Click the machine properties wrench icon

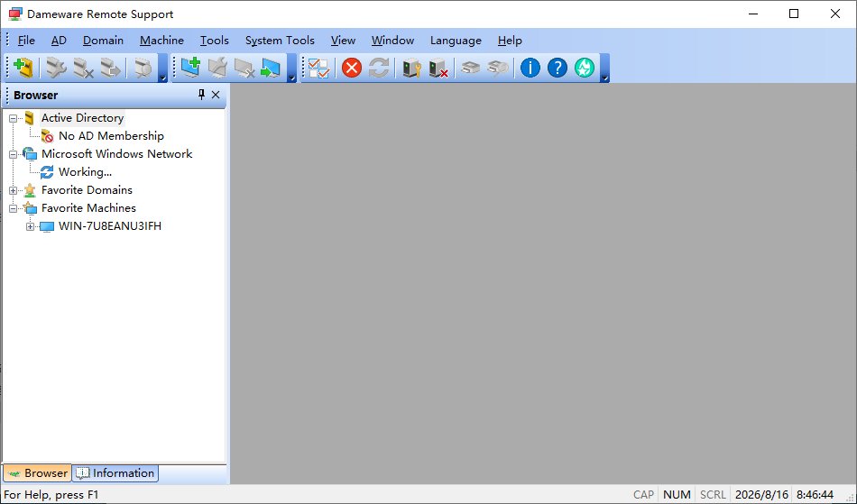pos(217,69)
